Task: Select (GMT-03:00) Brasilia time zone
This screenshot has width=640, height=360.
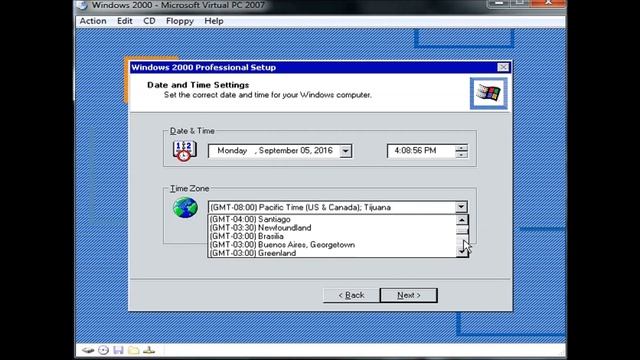Action: [x=332, y=236]
